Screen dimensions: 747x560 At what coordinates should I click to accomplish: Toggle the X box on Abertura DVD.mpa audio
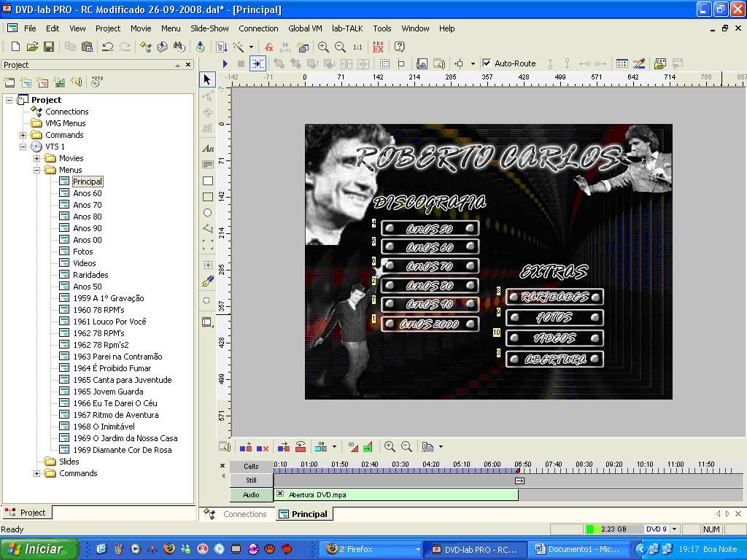[x=280, y=494]
